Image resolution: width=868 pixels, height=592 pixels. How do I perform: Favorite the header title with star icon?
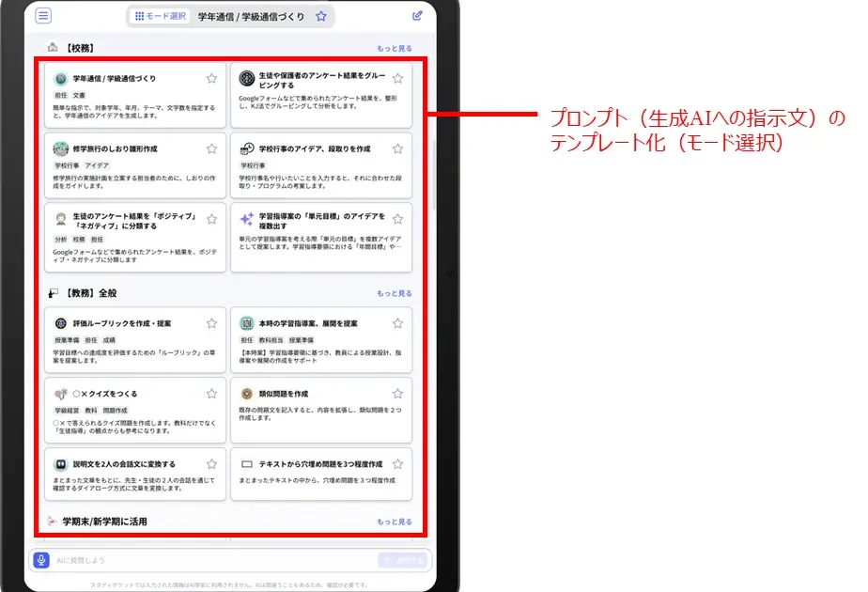pos(321,16)
